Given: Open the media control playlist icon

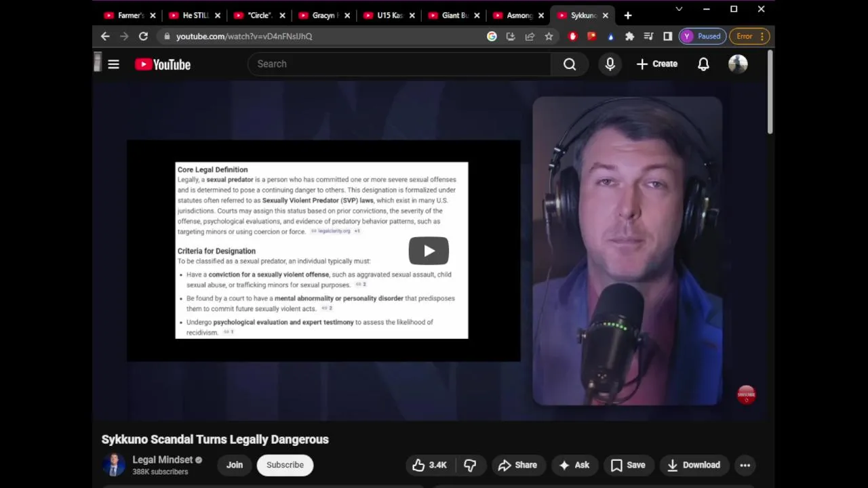Looking at the screenshot, I should coord(649,37).
